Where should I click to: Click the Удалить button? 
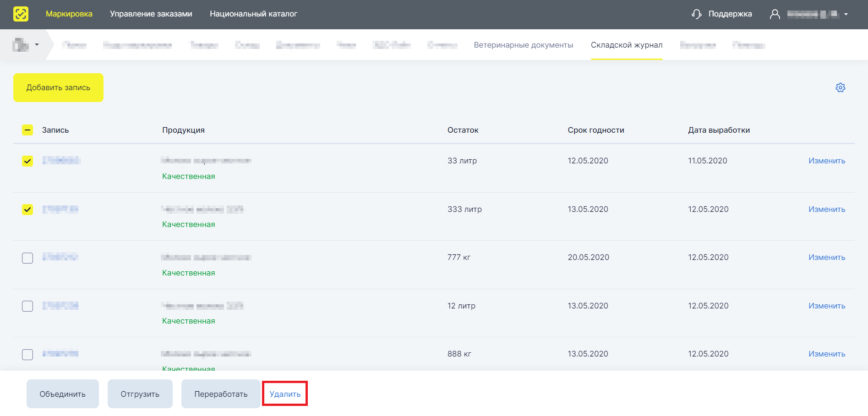point(285,394)
